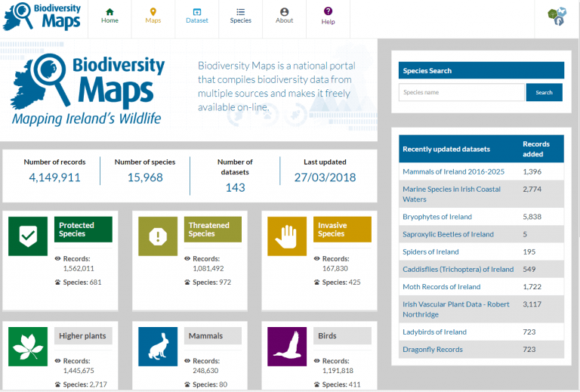
Task: Click eye icon beside Higher plants records
Action: [x=57, y=360]
